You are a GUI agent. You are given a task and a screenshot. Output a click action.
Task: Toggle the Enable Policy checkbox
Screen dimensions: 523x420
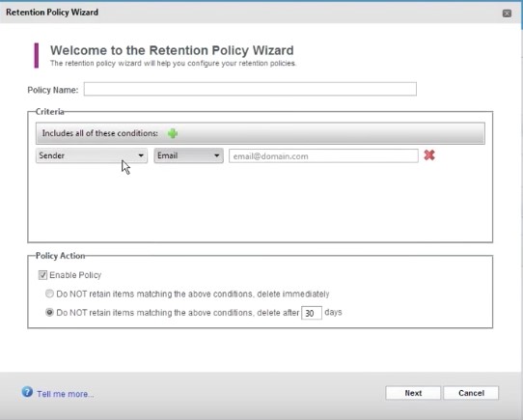42,275
